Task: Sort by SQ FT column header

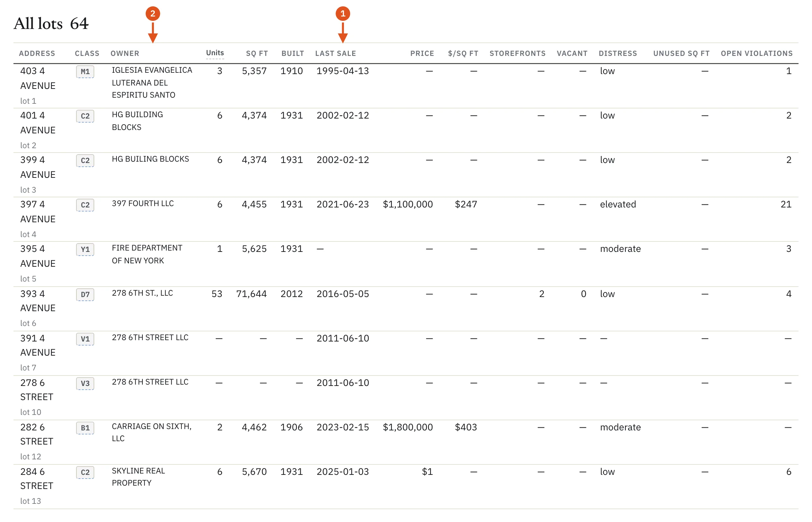Action: 257,54
